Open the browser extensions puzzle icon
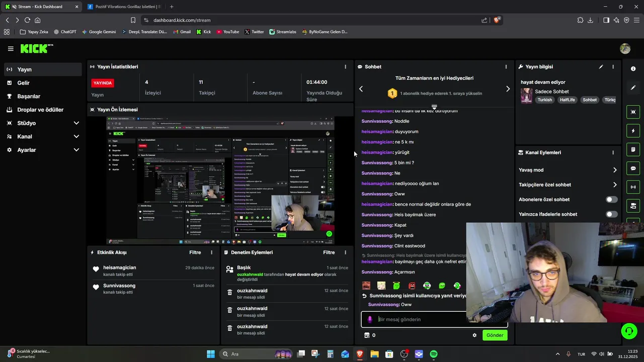The width and height of the screenshot is (644, 362). pos(580,20)
